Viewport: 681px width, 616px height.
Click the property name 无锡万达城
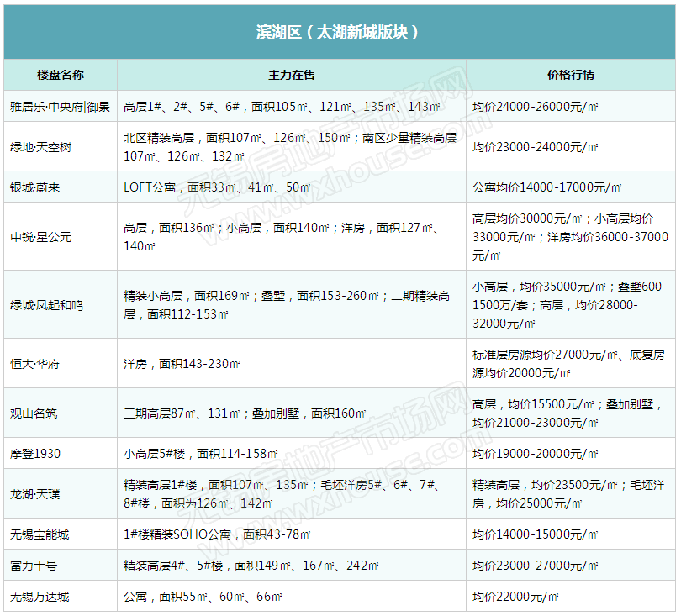[40, 597]
